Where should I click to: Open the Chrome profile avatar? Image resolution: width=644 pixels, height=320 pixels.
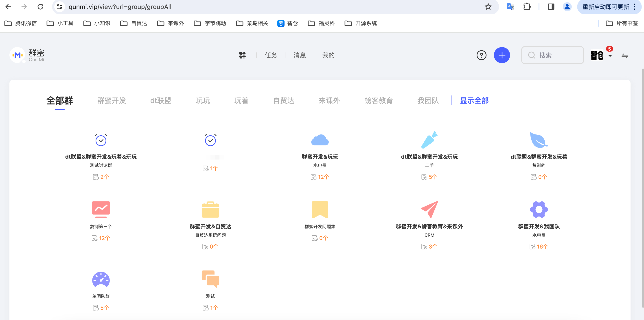(x=567, y=7)
